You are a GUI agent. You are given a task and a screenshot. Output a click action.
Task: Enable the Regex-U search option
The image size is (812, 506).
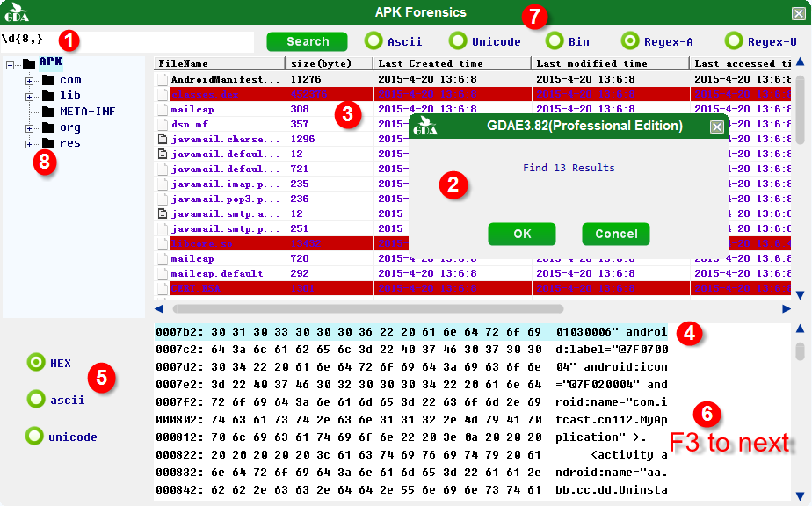734,40
